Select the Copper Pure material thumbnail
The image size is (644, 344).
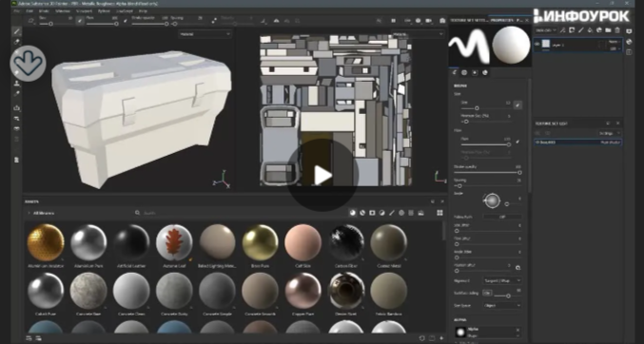(303, 291)
